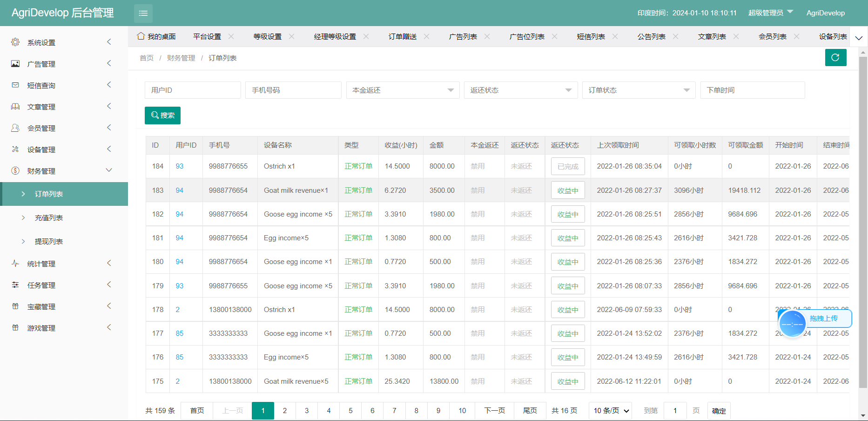Click the 尾页 pagination button
This screenshot has width=868, height=421.
[x=530, y=411]
